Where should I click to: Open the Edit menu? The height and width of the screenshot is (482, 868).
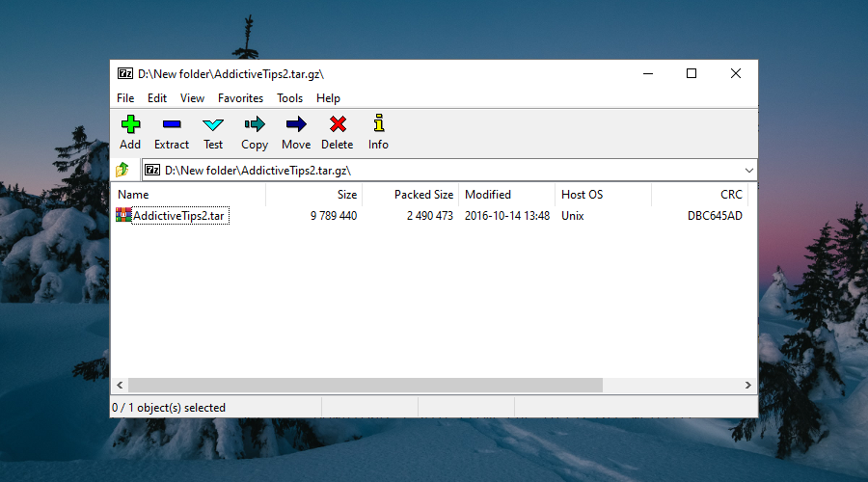point(157,98)
